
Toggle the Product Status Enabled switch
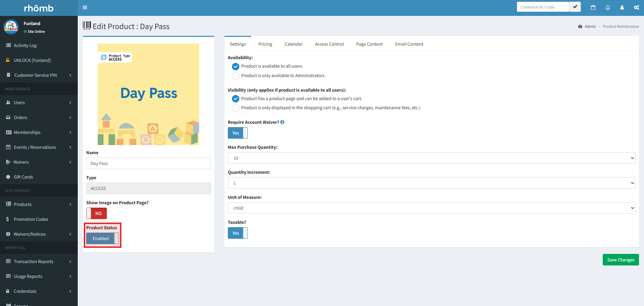coord(102,238)
